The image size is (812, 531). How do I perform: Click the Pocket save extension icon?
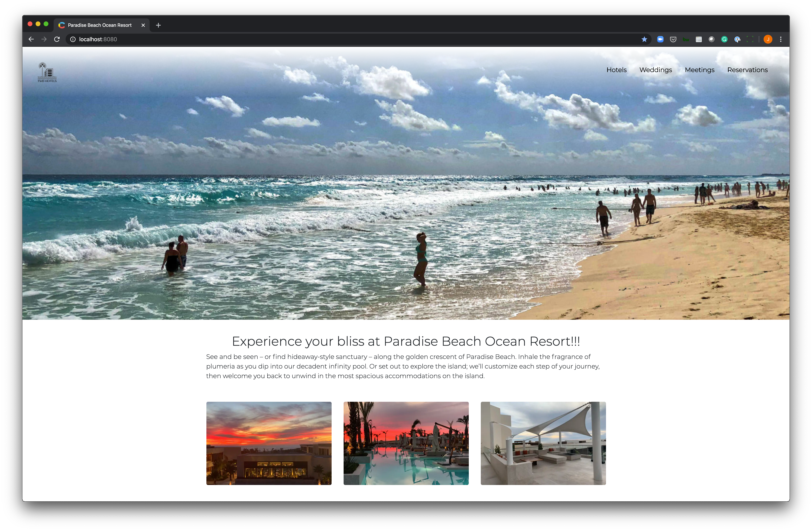click(673, 39)
